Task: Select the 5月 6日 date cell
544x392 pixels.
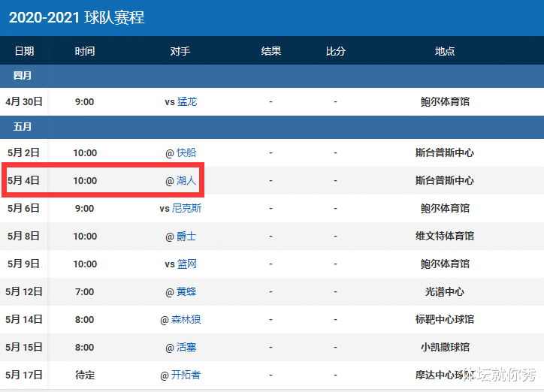Action: tap(23, 208)
